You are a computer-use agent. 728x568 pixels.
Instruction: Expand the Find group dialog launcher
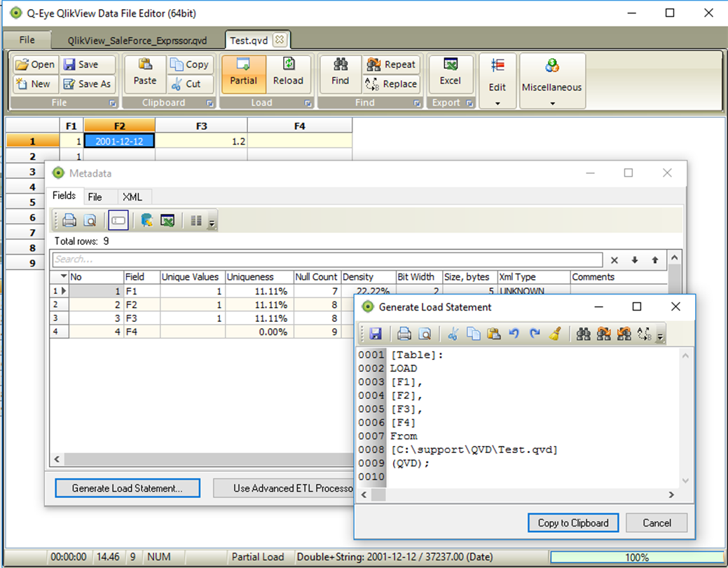[417, 103]
